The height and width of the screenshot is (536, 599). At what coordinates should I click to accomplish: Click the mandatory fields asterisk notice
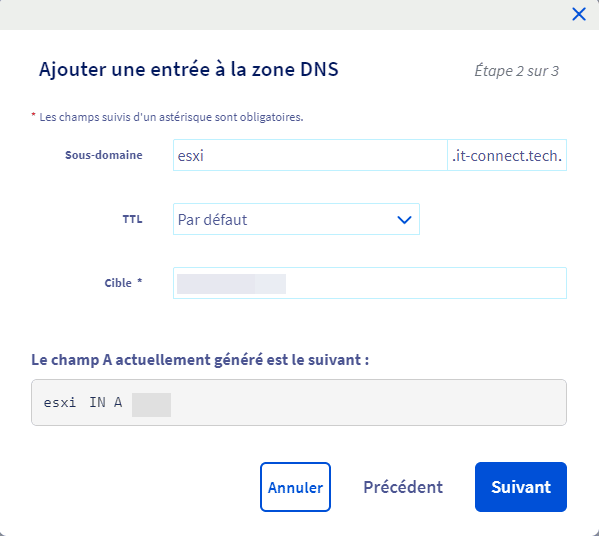(167, 117)
